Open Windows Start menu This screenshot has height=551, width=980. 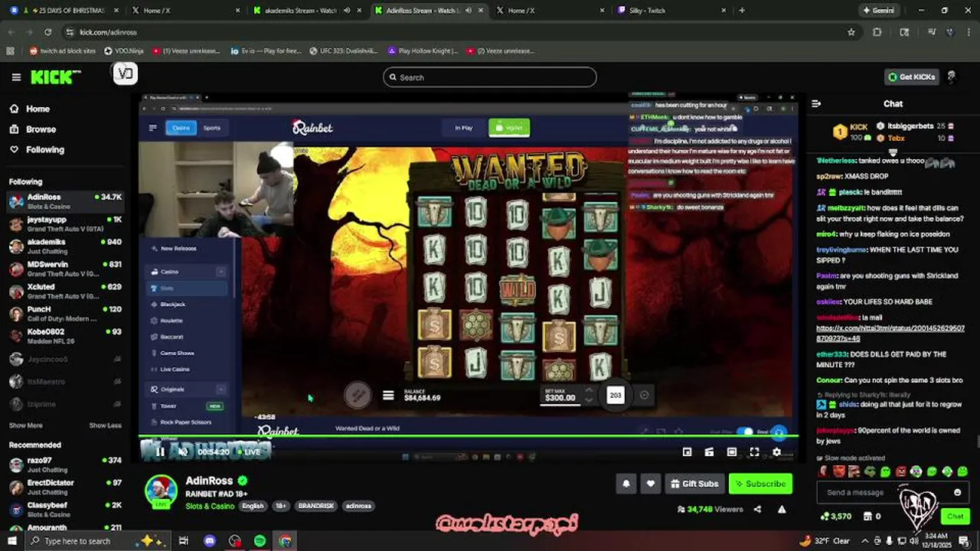12,541
